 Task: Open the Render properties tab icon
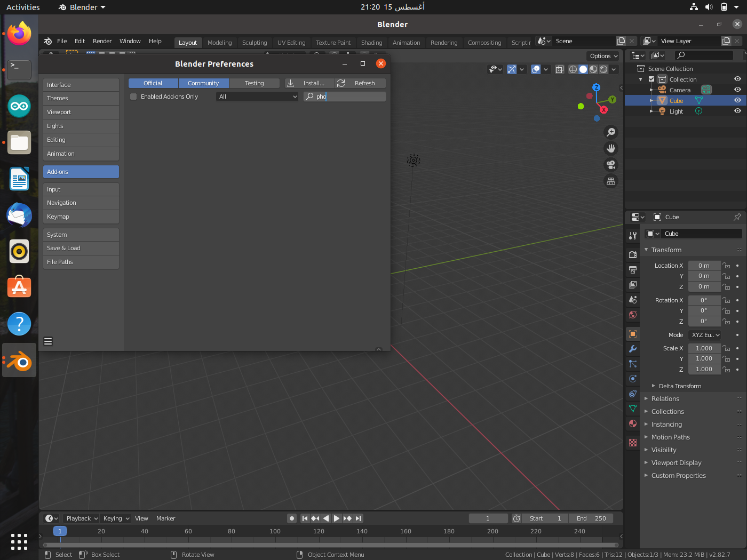click(x=633, y=254)
